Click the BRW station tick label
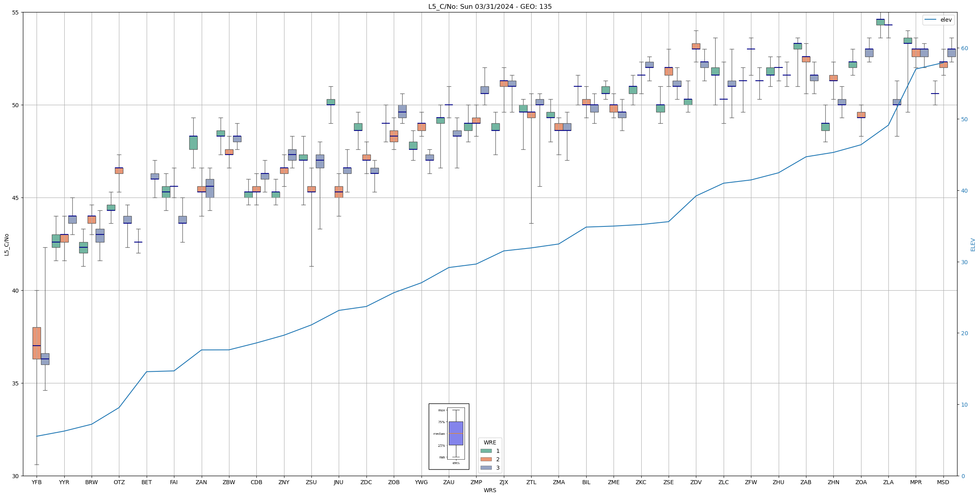Screen dimensions: 980x497 point(92,482)
